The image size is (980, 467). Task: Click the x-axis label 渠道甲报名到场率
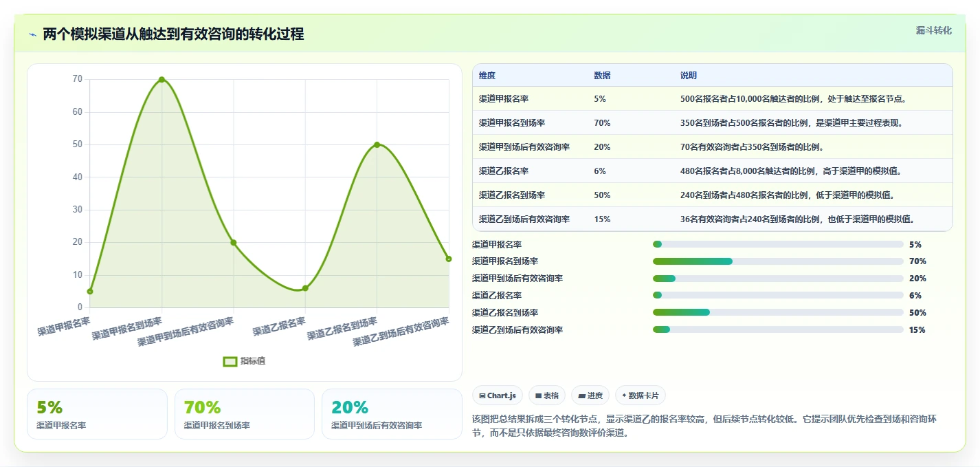click(x=127, y=329)
